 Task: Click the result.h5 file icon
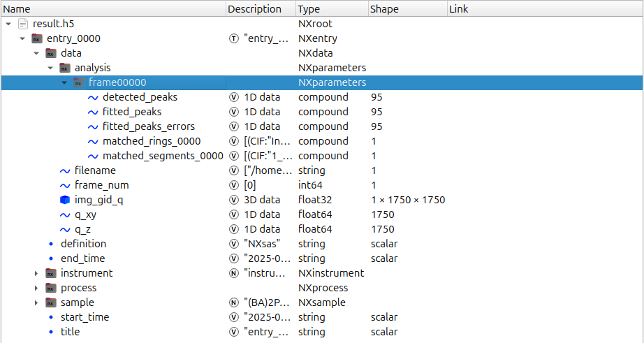(24, 24)
